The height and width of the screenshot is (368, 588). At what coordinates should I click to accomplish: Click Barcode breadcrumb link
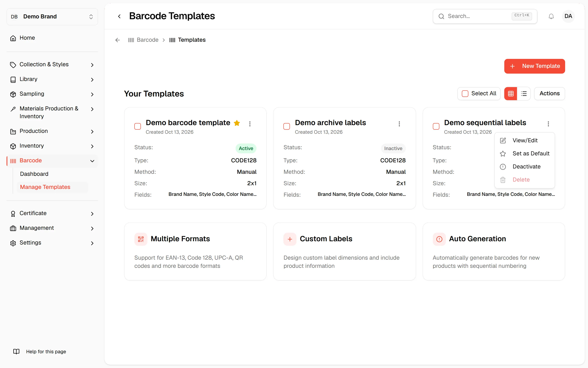143,40
